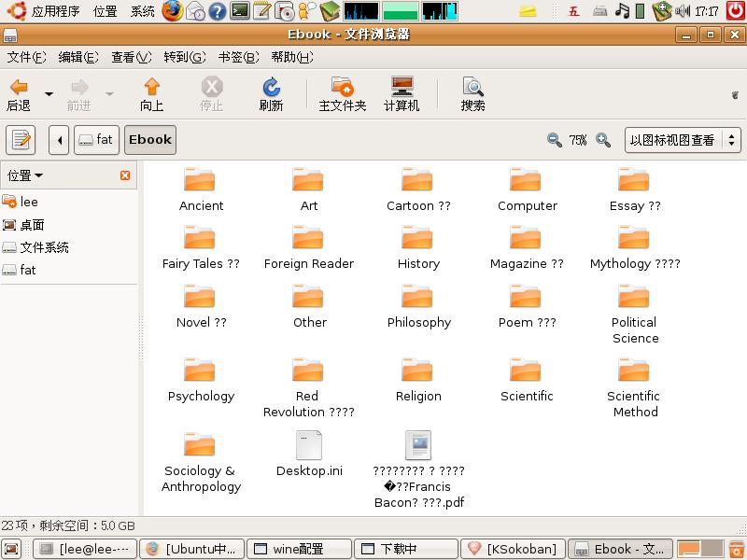747x560 pixels.
Task: Close the sidebar pane
Action: [125, 175]
